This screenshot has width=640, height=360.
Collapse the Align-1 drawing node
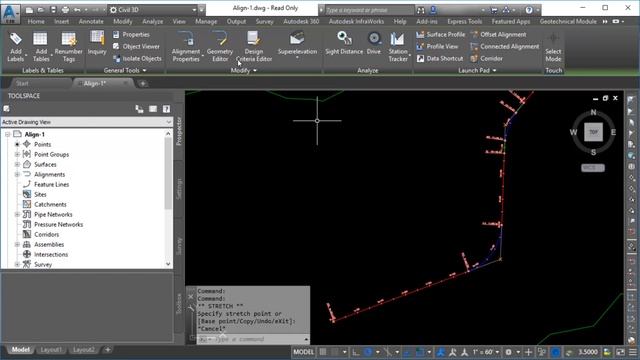tap(7, 134)
